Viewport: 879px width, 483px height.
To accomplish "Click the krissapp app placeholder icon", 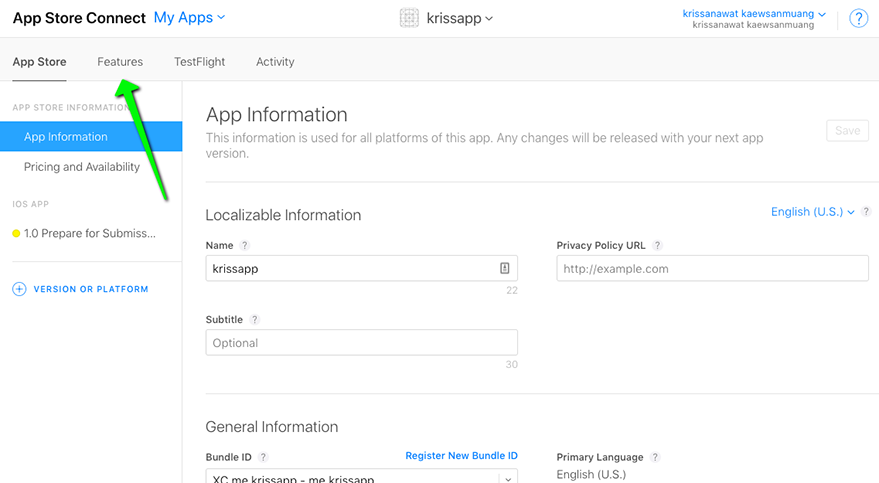I will [x=409, y=18].
